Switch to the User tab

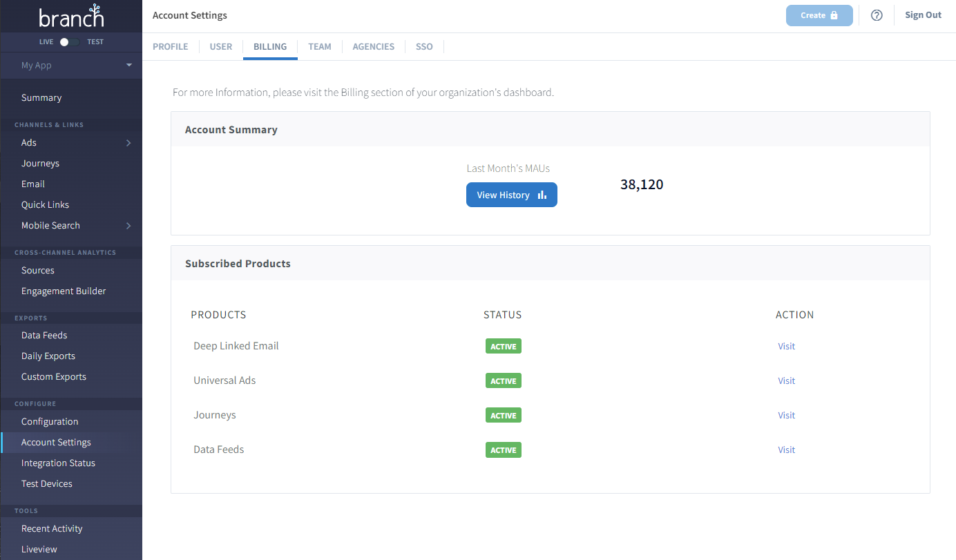coord(221,47)
